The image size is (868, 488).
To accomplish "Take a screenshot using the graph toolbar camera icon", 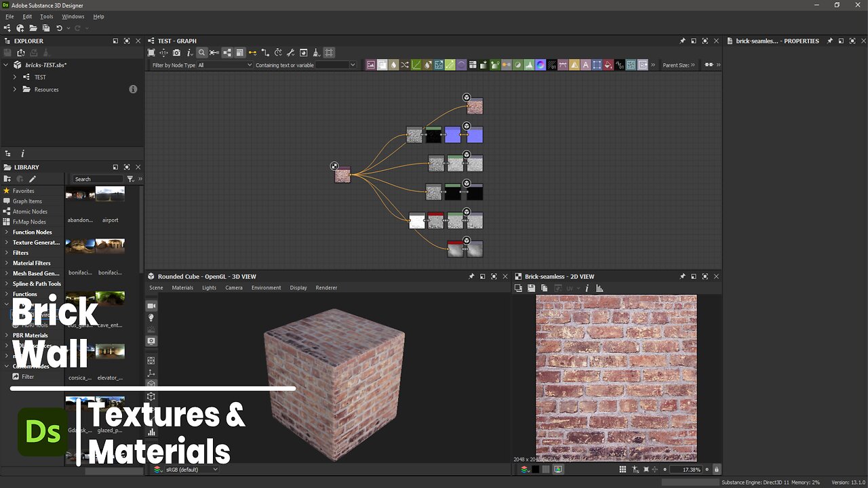I will pos(176,52).
